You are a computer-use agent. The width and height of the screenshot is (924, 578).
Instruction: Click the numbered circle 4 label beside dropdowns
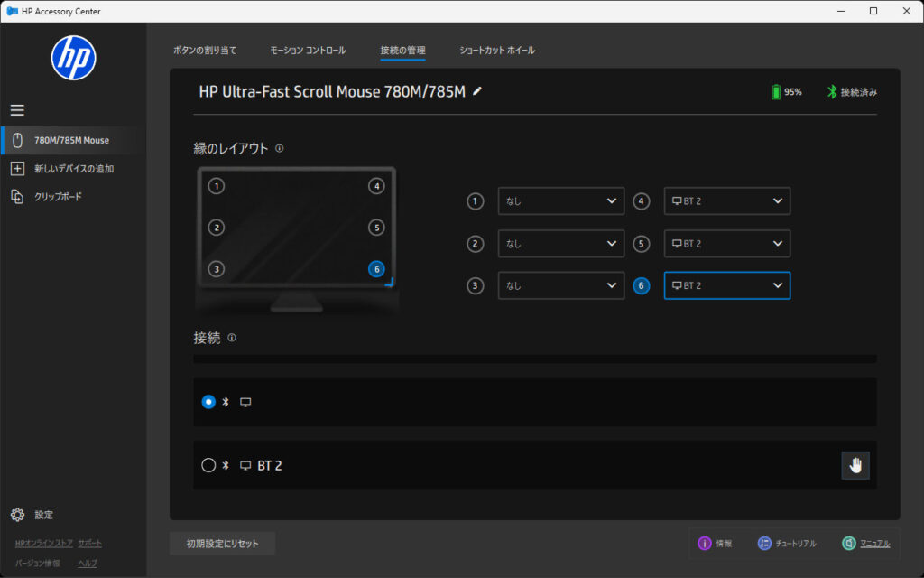[x=642, y=201]
